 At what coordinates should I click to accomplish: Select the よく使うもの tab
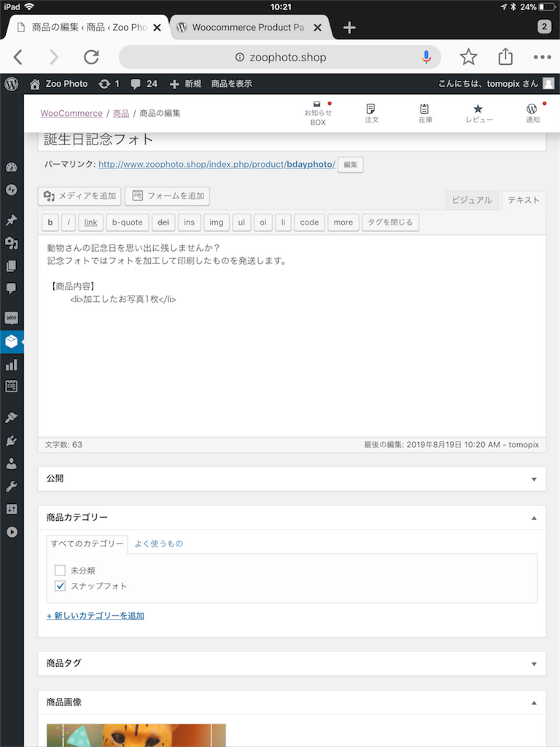158,543
